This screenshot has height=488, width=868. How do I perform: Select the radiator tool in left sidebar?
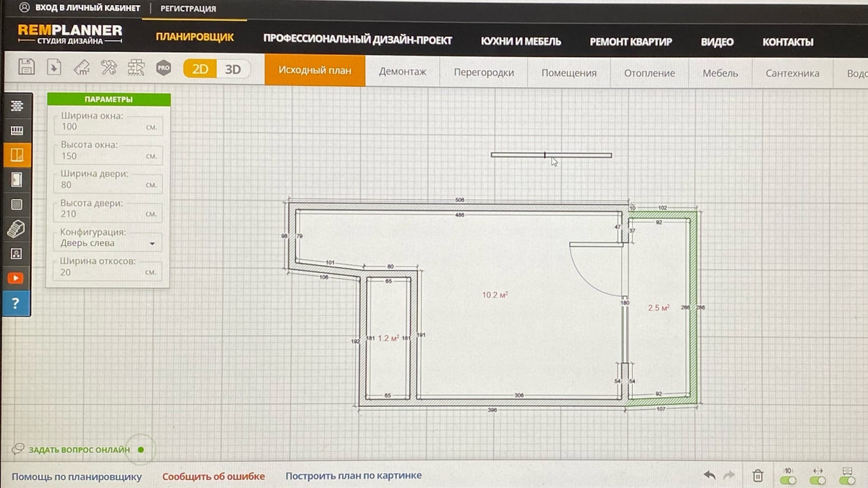point(17,131)
